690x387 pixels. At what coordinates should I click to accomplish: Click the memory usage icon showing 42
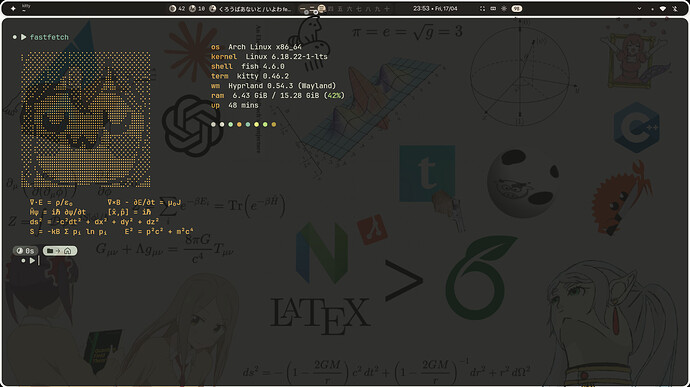[172, 8]
